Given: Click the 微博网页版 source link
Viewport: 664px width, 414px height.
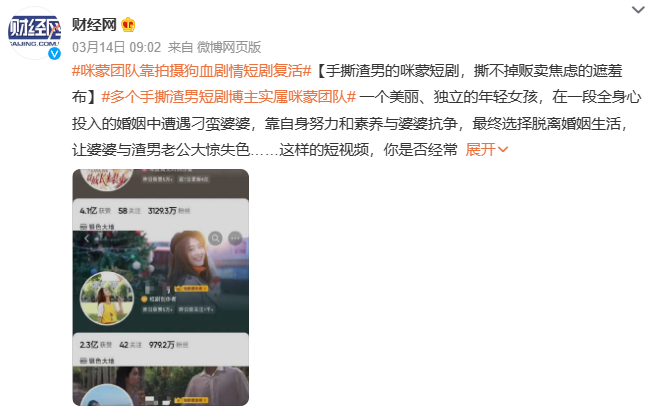Looking at the screenshot, I should point(229,47).
